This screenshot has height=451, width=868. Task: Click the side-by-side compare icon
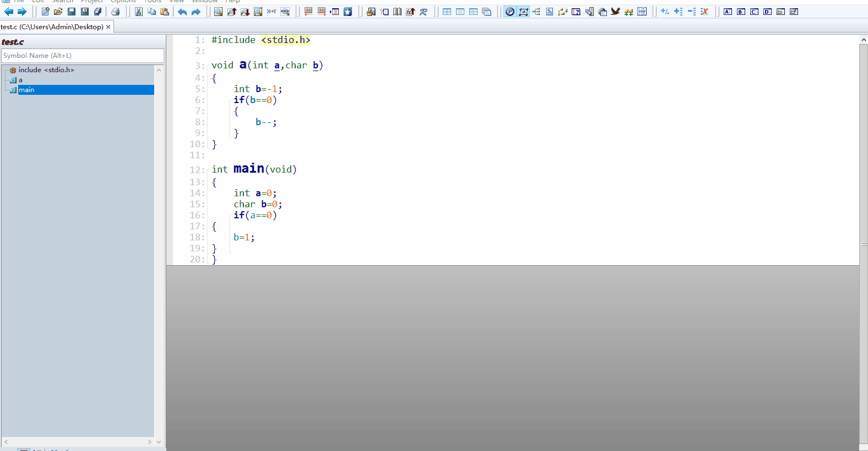click(x=642, y=12)
